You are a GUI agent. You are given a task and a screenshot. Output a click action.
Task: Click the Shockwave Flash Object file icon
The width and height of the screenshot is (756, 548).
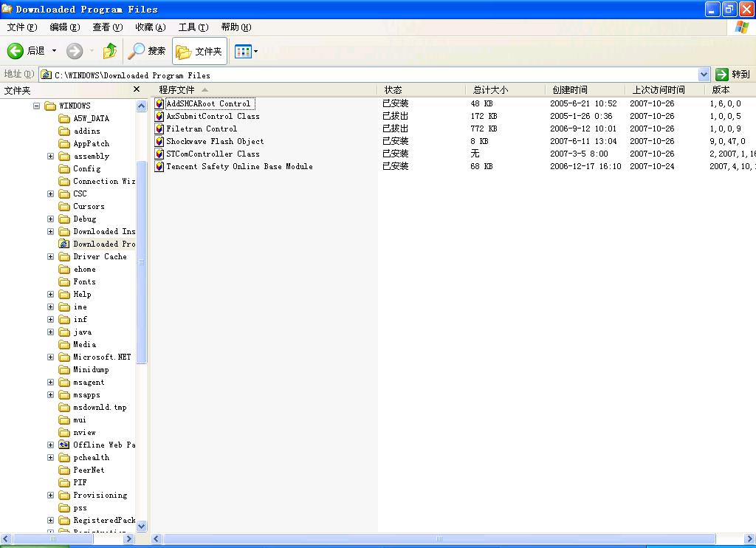pyautogui.click(x=159, y=141)
